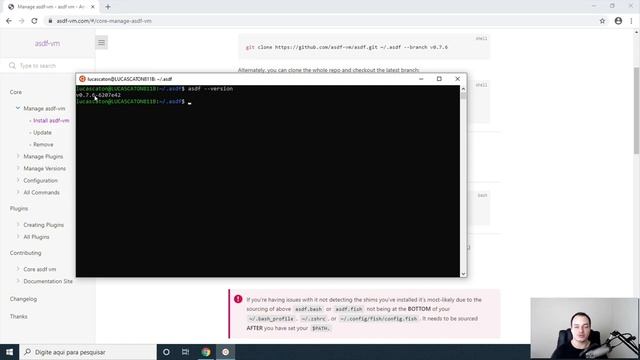Go forward in Chrome browser

pos(22,21)
